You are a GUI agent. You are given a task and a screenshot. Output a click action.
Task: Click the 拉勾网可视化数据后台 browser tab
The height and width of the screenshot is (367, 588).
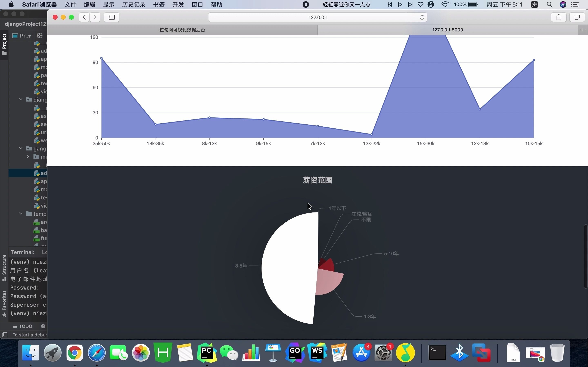click(x=183, y=30)
